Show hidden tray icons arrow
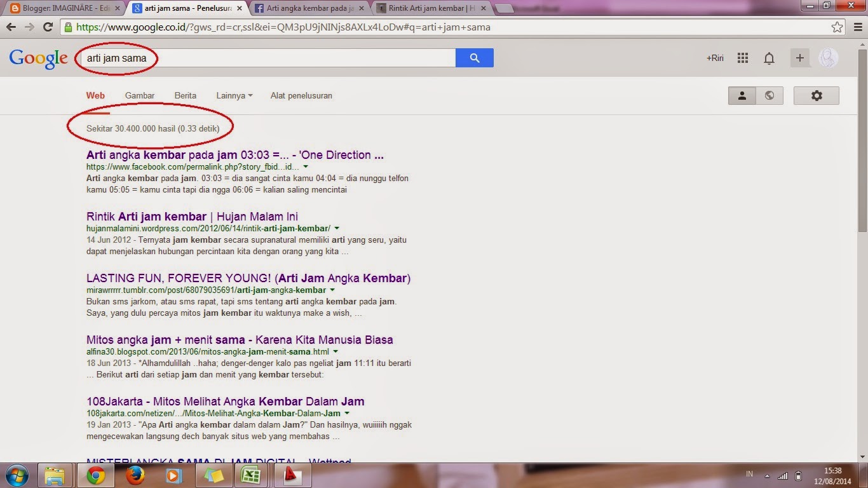The image size is (868, 488). point(767,475)
